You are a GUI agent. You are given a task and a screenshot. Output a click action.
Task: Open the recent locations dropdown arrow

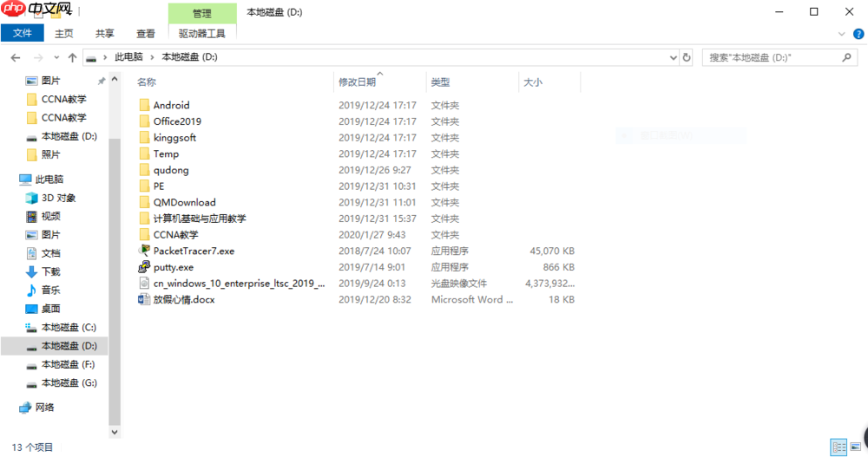(x=56, y=57)
